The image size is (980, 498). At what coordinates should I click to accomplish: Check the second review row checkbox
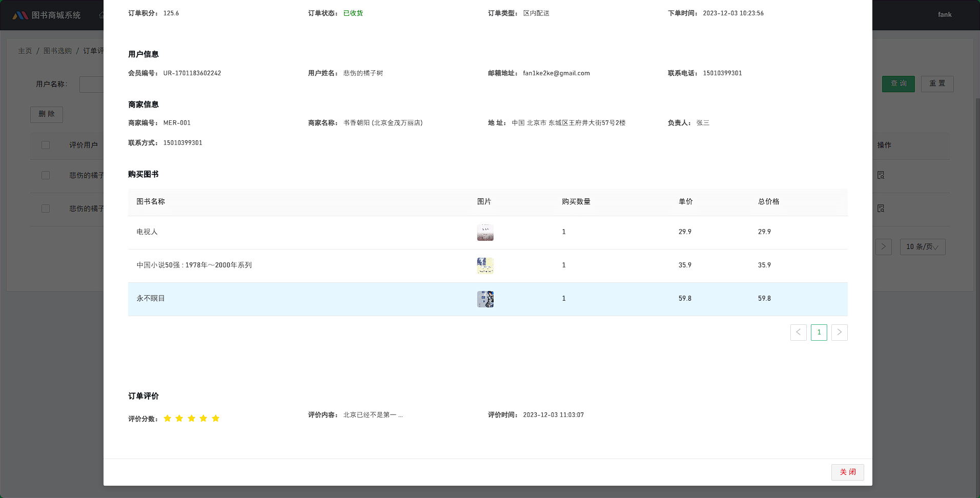[46, 208]
